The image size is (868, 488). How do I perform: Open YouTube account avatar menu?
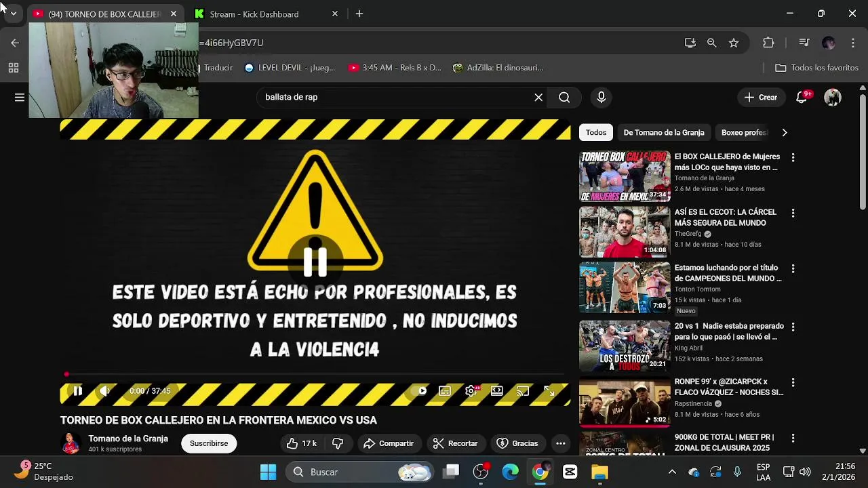pos(833,97)
